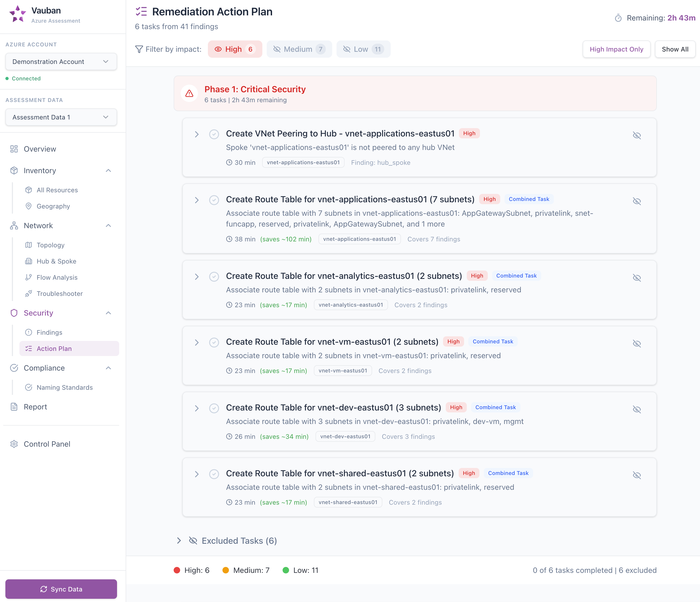Screen dimensions: 700x602
Task: Open the Demonstration Account dropdown
Action: pyautogui.click(x=61, y=61)
